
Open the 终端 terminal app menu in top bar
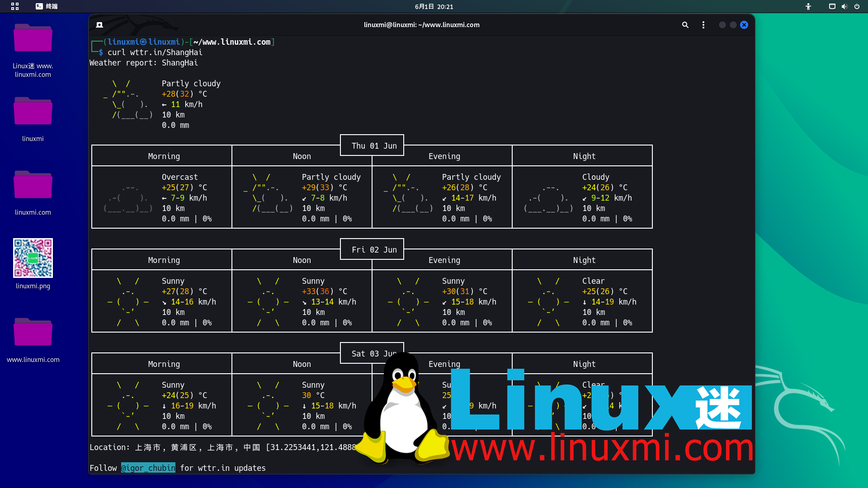click(x=47, y=6)
